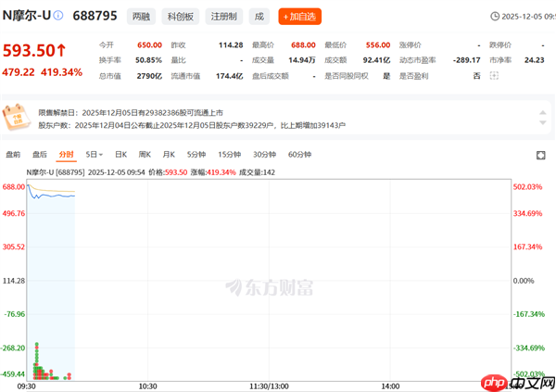
Task: Click the 496.76 left axis label
Action: pos(14,213)
